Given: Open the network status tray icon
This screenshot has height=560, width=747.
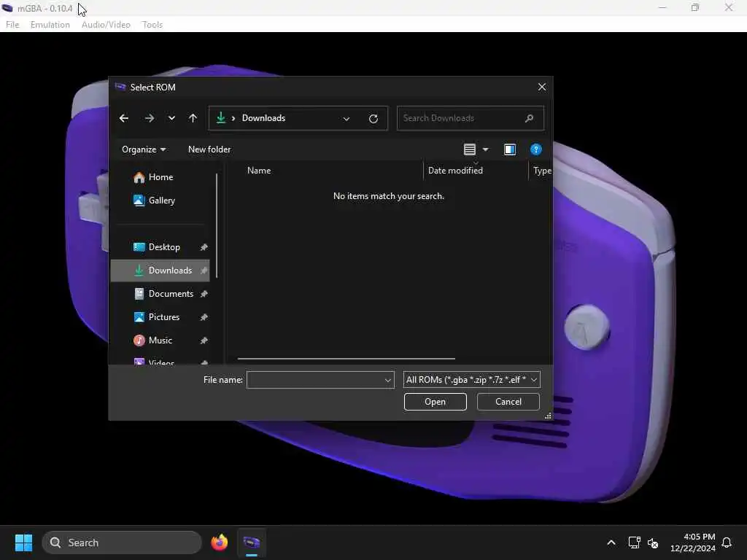Looking at the screenshot, I should pos(634,542).
